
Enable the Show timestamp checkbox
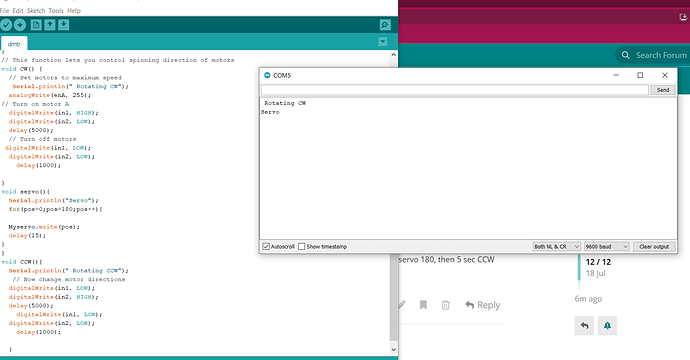301,246
